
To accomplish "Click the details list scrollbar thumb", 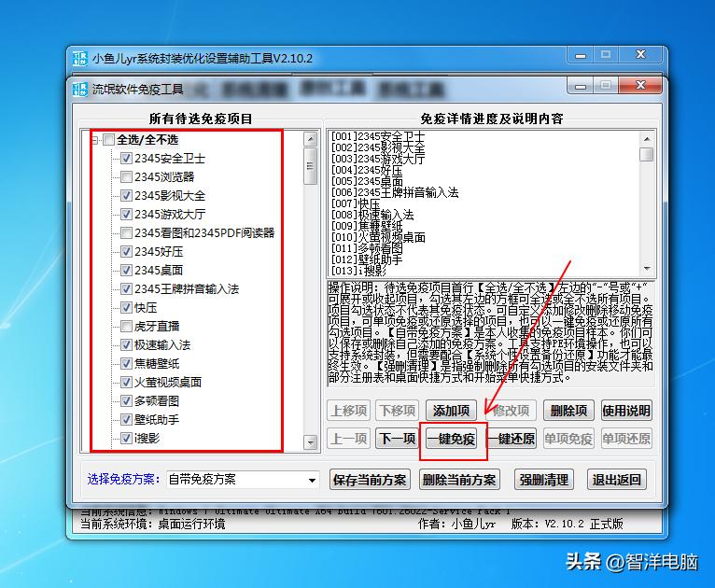I will click(x=647, y=154).
